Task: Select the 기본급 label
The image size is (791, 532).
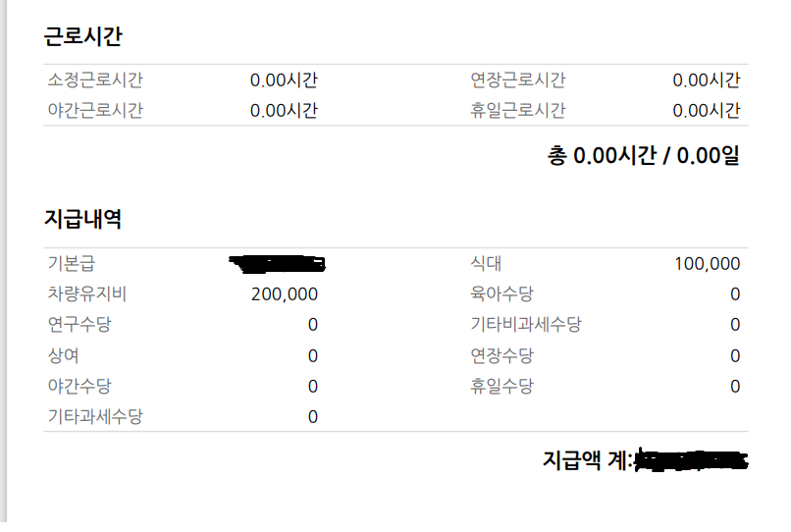Action: point(71,263)
